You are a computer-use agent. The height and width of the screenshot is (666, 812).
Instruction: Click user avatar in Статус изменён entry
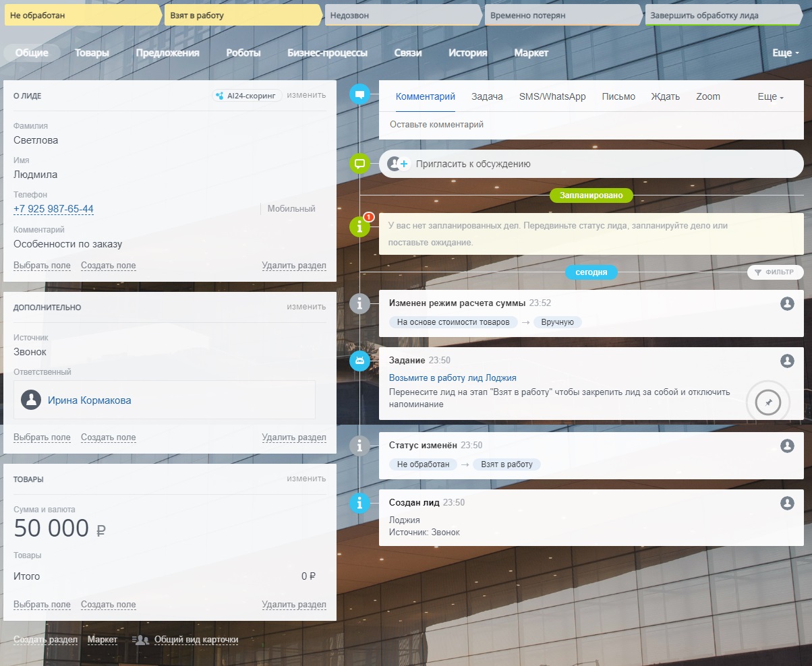(x=787, y=446)
